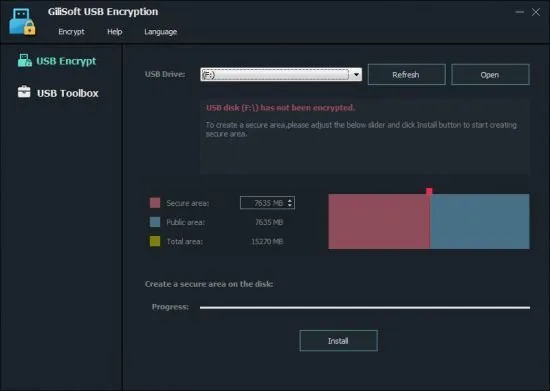The height and width of the screenshot is (391, 550).
Task: Click the Total area value 15270 MB
Action: 267,242
